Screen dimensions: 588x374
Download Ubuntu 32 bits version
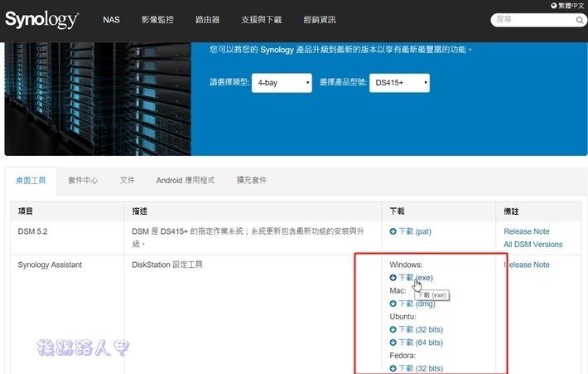tap(421, 329)
